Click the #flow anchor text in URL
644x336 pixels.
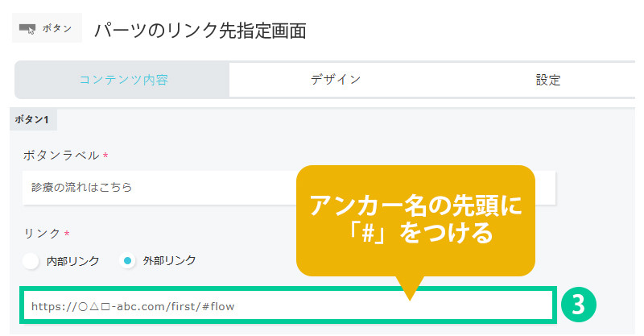(x=218, y=306)
